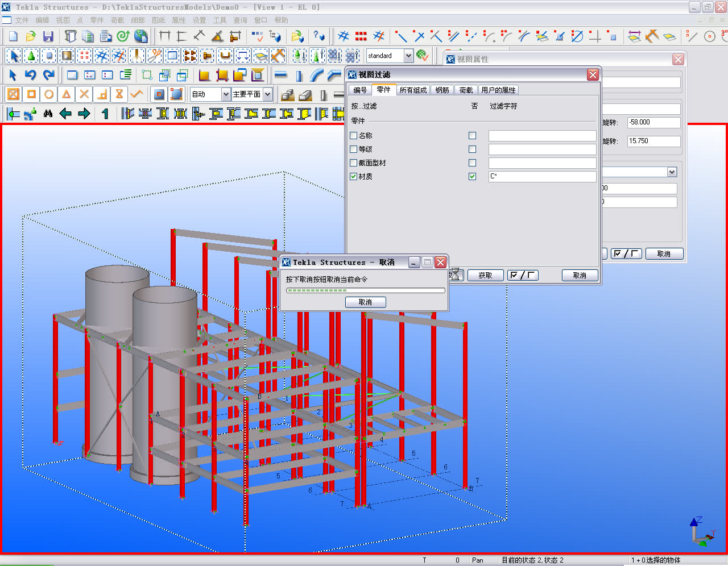Uncheck the 材质 filter checkbox

[x=354, y=177]
